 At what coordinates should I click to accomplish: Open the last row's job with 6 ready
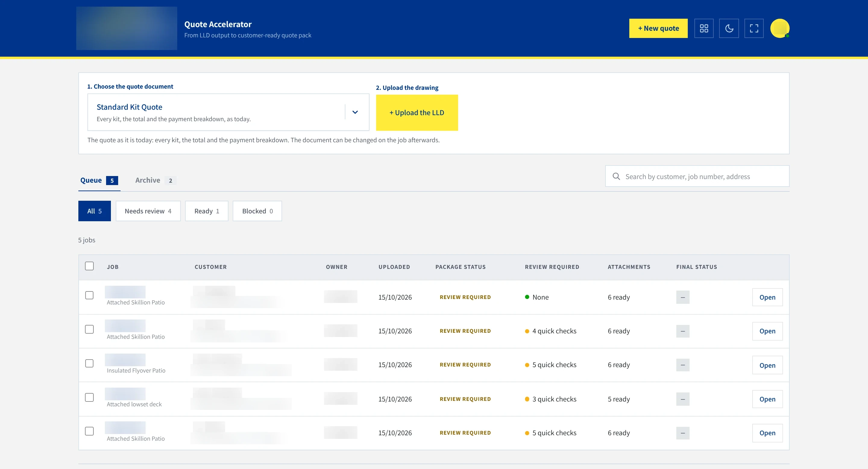(767, 433)
